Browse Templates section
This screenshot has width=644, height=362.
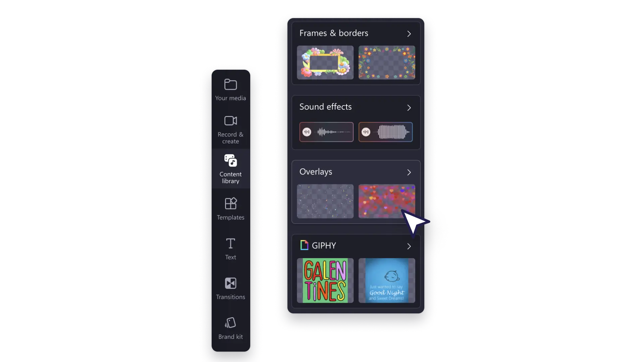[230, 208]
